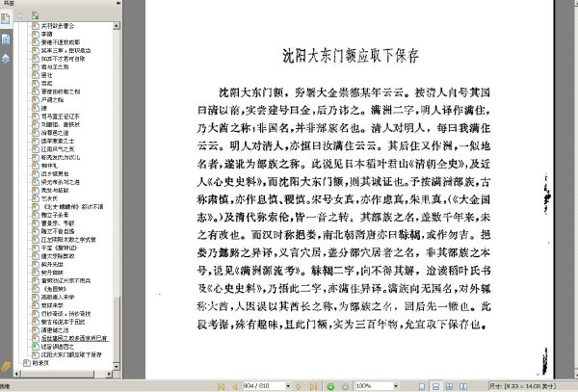Switch to single page layout
This screenshot has width=578, height=392.
click(x=422, y=386)
